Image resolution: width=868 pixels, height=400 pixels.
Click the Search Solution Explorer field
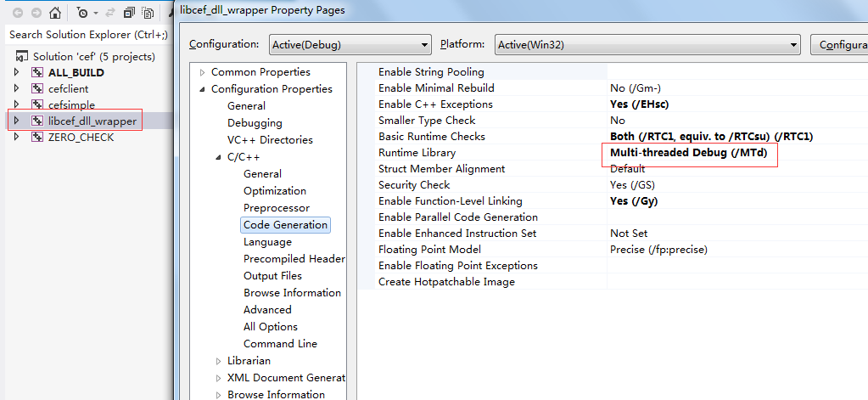(88, 34)
